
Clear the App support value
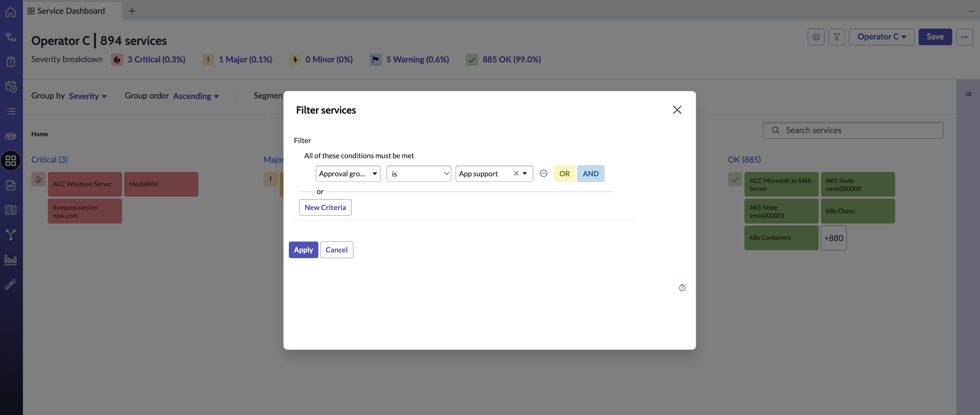tap(516, 173)
